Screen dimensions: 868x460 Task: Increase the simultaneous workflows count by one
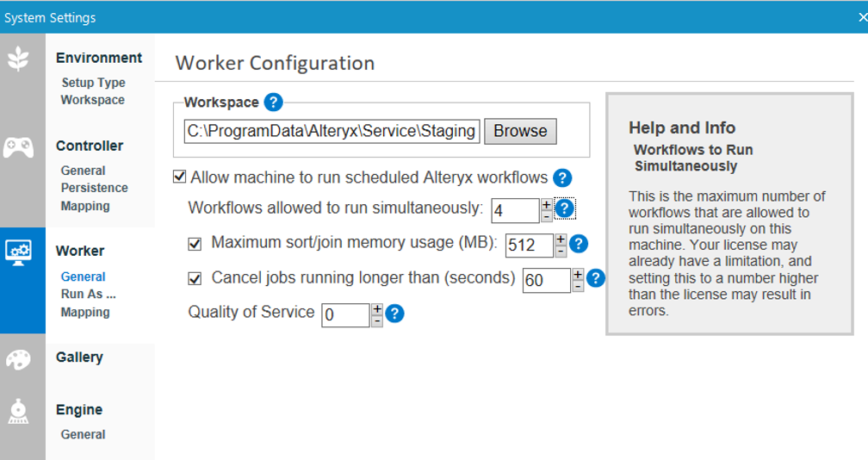click(546, 203)
